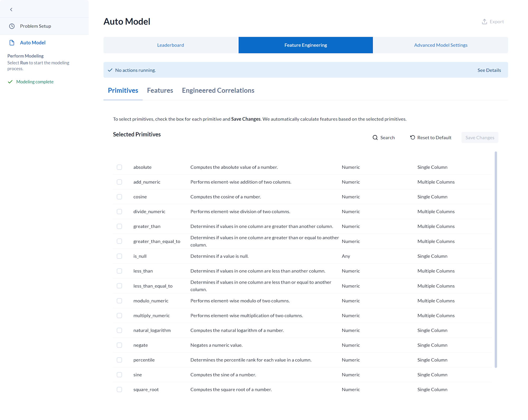Click the 'No actions running.' status text

pyautogui.click(x=135, y=70)
